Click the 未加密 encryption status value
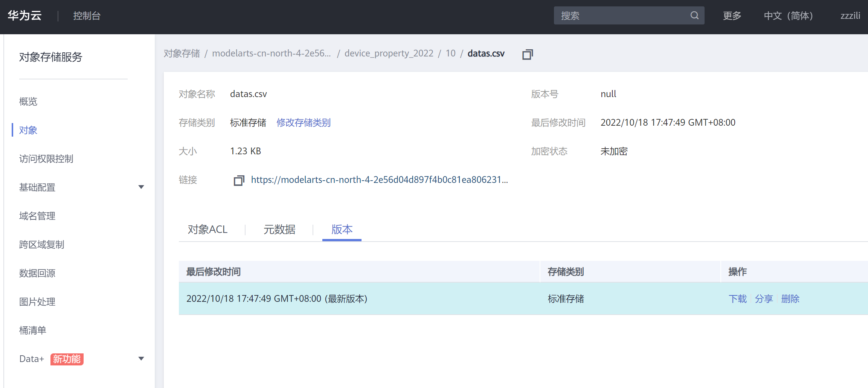The height and width of the screenshot is (388, 868). click(x=614, y=151)
